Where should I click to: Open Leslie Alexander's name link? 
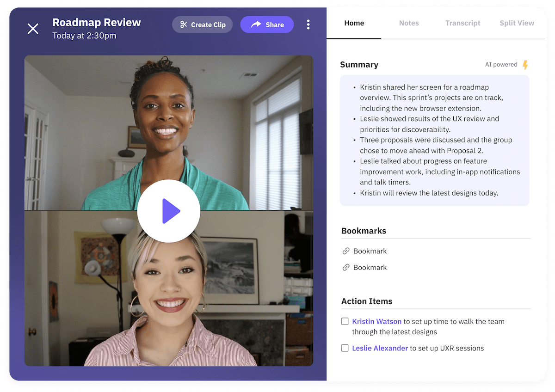click(380, 348)
